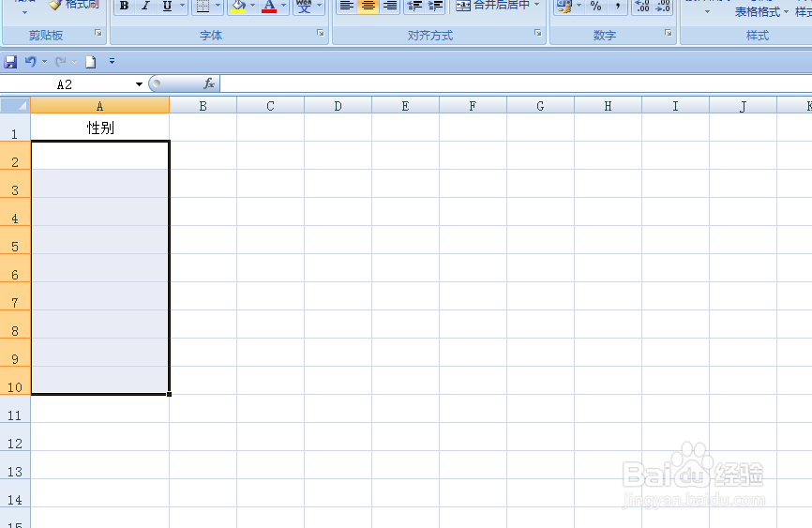812x528 pixels.
Task: Align text left
Action: [346, 7]
